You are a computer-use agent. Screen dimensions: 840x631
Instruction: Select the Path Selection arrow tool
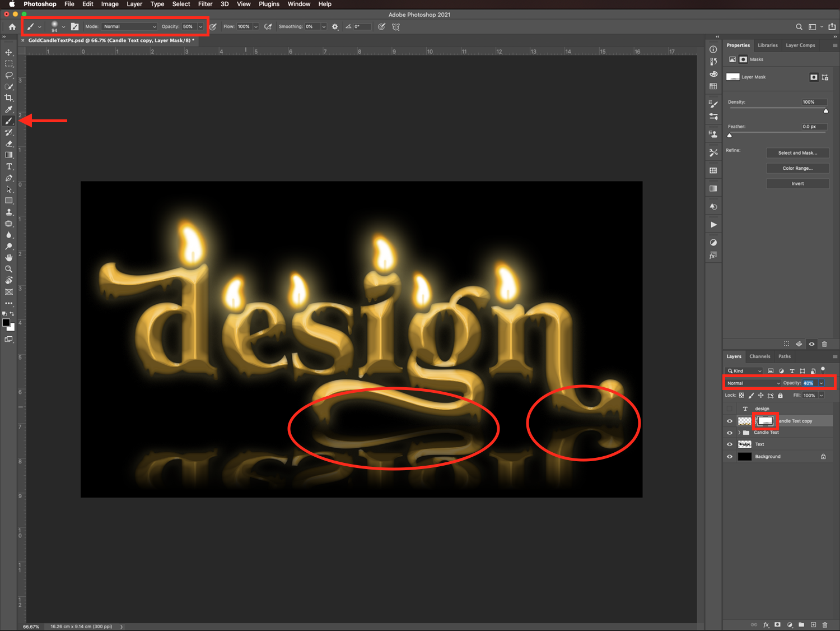pos(9,189)
